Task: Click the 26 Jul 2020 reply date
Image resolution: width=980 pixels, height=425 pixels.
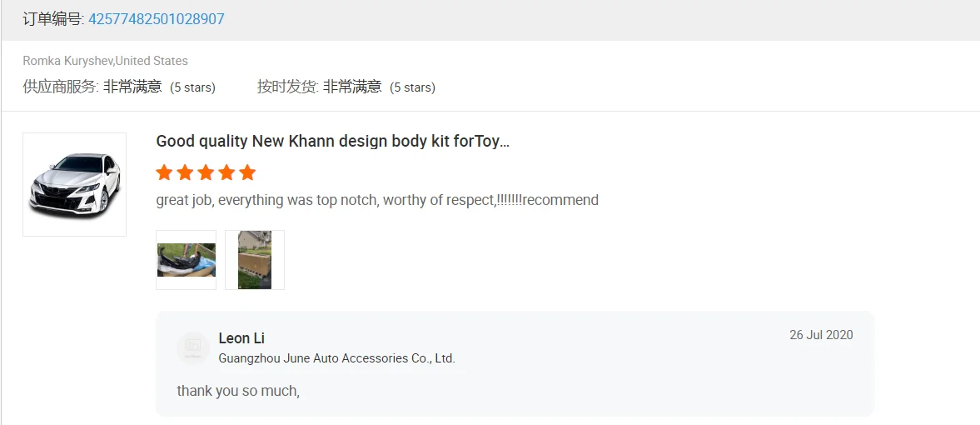Action: 821,335
